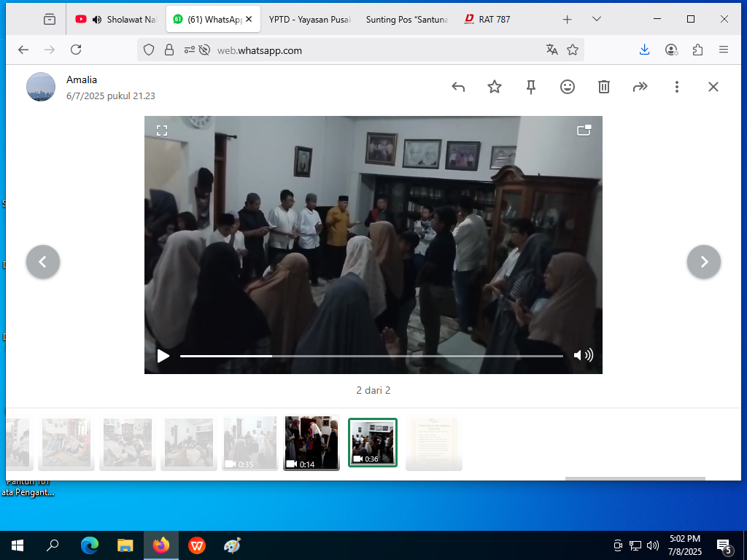Open the Firefox application hamburger menu
This screenshot has height=560, width=747.
[724, 50]
